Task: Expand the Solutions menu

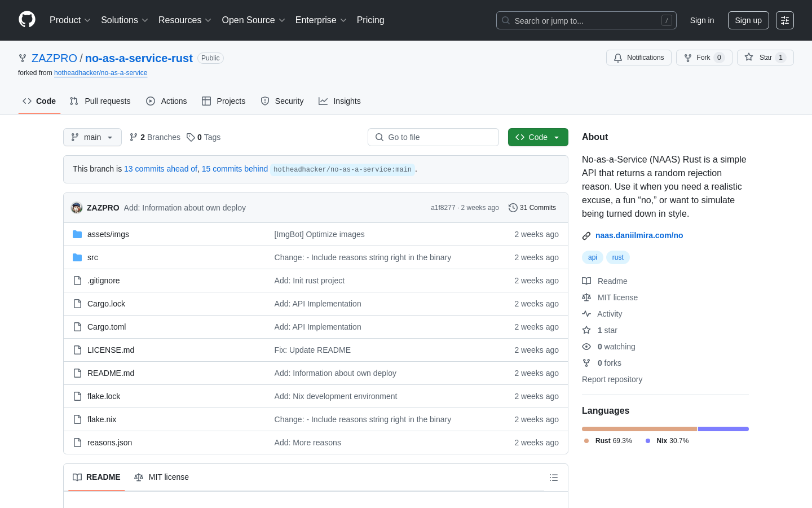Action: pyautogui.click(x=125, y=20)
